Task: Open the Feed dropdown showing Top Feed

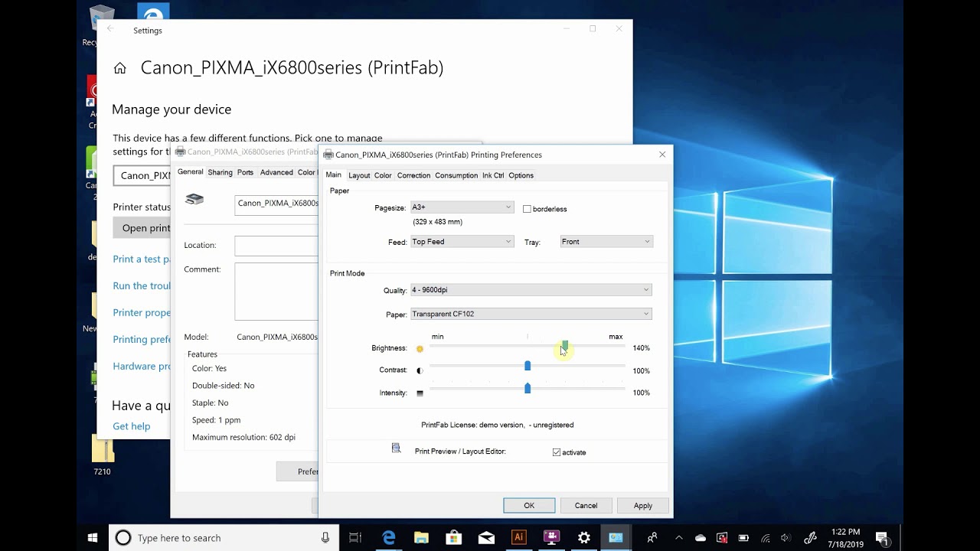Action: (x=462, y=242)
